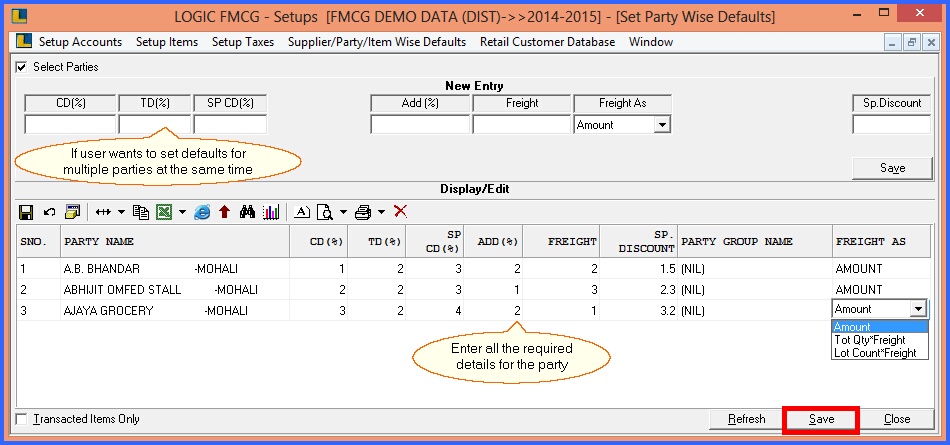Click Sp. Discount value 3.2 cell

tap(638, 311)
